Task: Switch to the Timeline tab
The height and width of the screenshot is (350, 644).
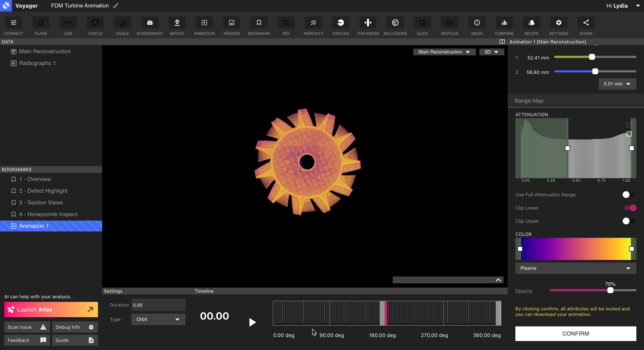Action: [204, 291]
